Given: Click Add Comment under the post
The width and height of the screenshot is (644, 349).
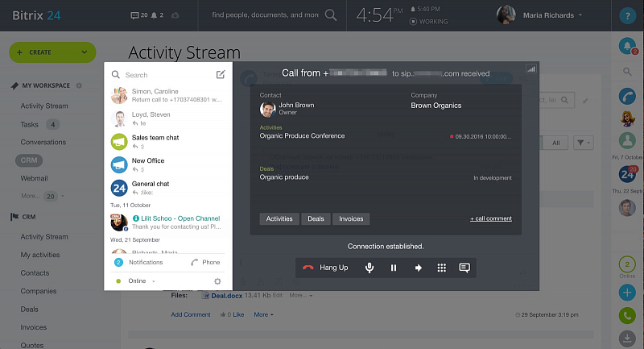Looking at the screenshot, I should click(191, 314).
